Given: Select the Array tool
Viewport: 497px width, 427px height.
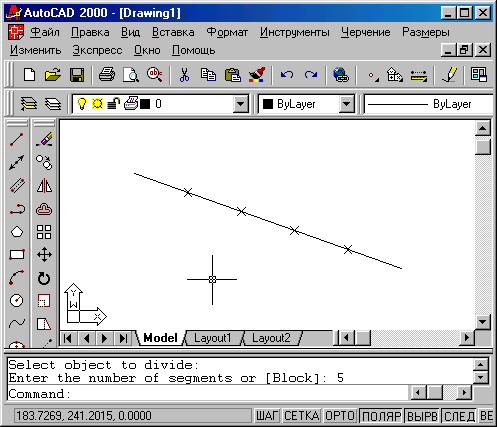Looking at the screenshot, I should pyautogui.click(x=44, y=232).
